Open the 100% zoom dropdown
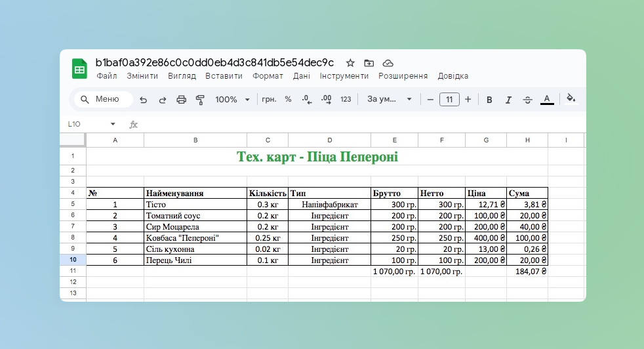644x349 pixels. point(232,100)
